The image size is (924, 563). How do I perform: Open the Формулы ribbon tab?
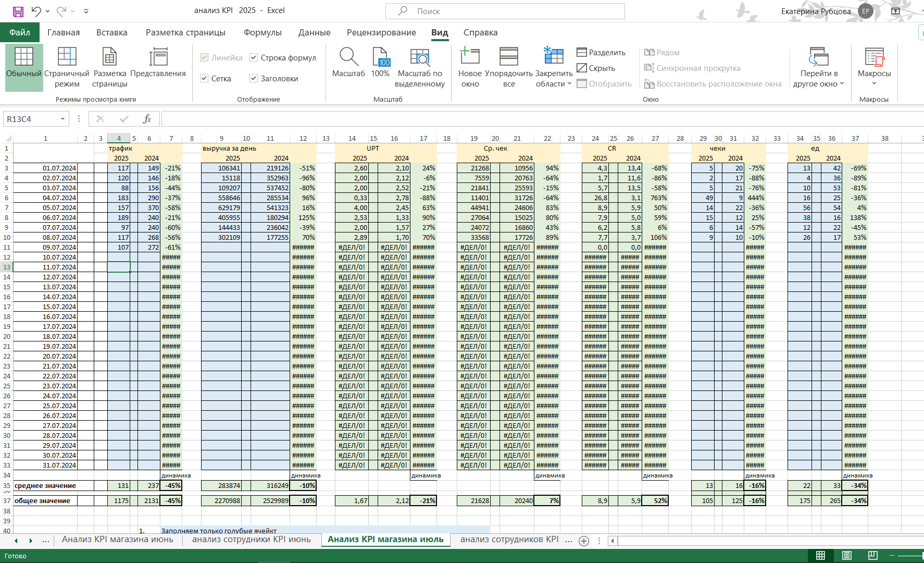[263, 32]
